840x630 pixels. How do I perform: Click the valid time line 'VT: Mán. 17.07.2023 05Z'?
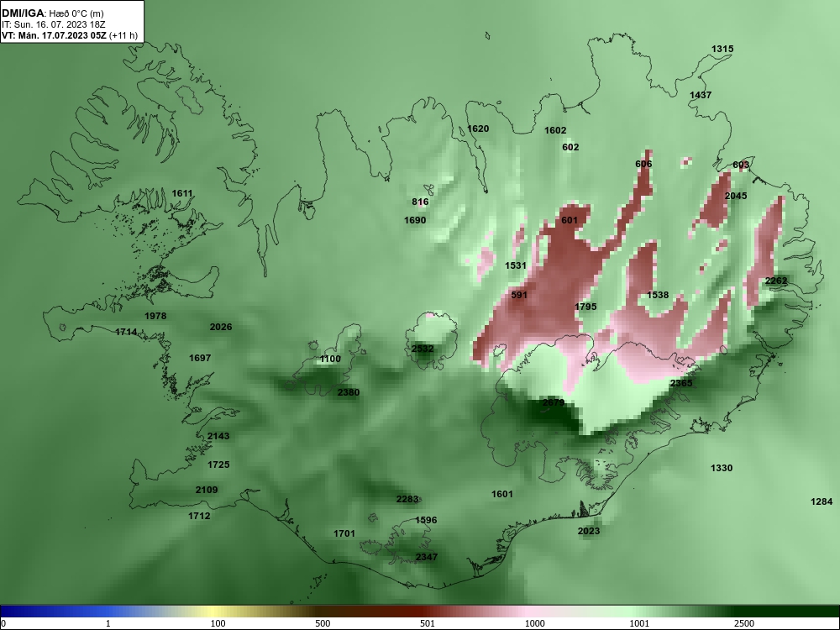54,36
